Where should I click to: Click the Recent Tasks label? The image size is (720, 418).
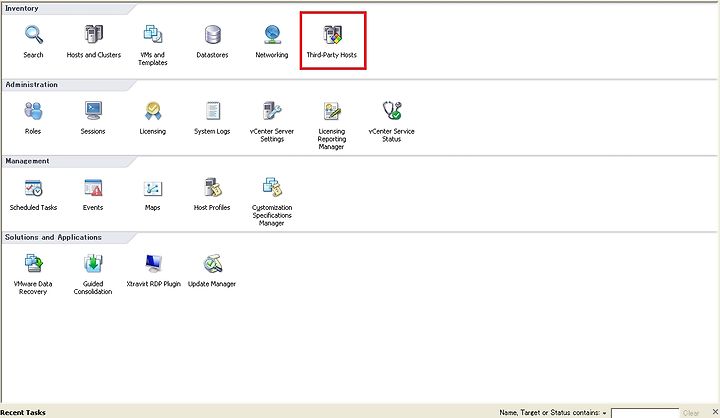(23, 412)
